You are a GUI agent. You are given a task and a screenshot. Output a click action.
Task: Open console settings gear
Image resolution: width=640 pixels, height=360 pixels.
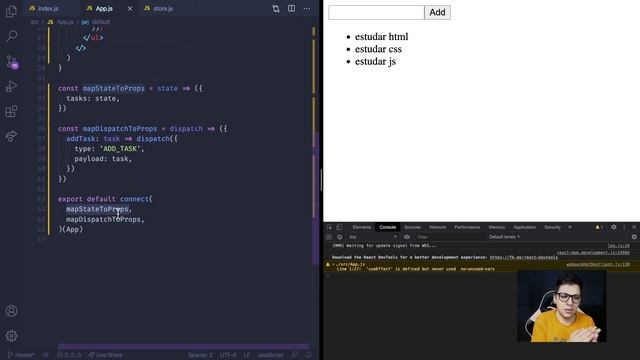click(x=634, y=237)
